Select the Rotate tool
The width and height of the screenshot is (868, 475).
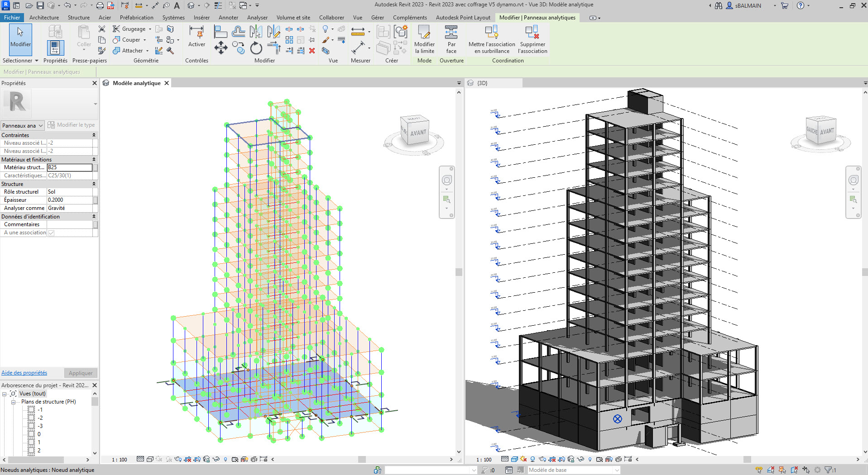(x=256, y=49)
